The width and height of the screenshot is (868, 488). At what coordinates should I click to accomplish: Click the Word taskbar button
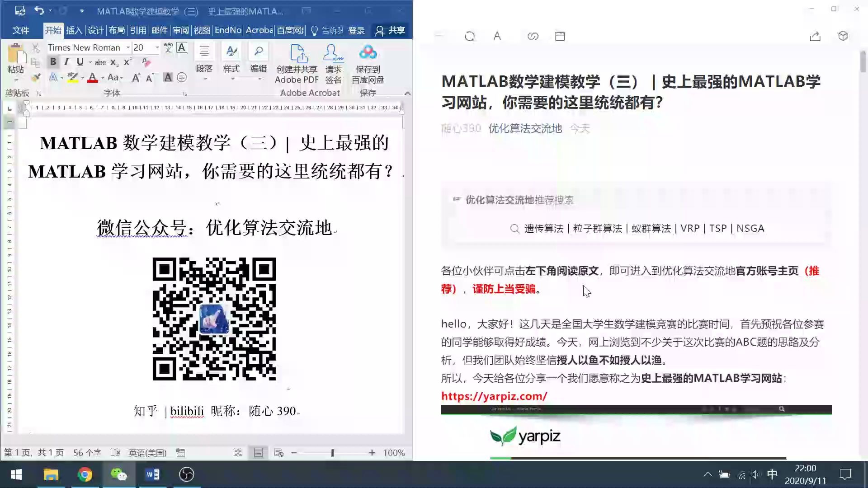click(x=153, y=475)
